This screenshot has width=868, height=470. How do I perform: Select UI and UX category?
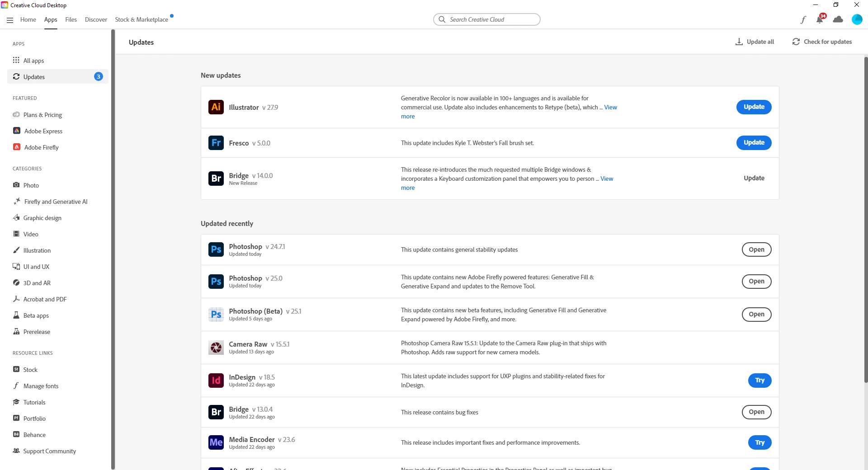pyautogui.click(x=36, y=267)
